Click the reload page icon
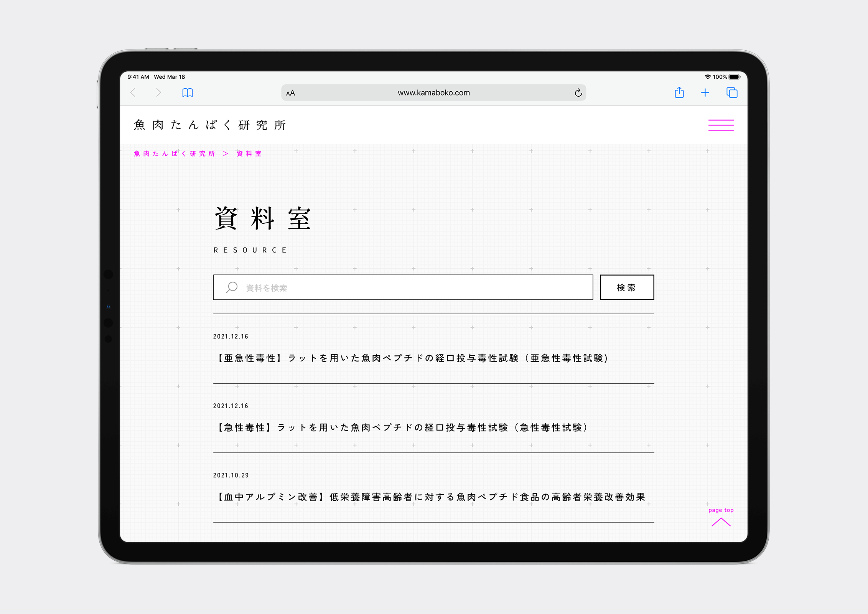The height and width of the screenshot is (614, 868). [578, 93]
